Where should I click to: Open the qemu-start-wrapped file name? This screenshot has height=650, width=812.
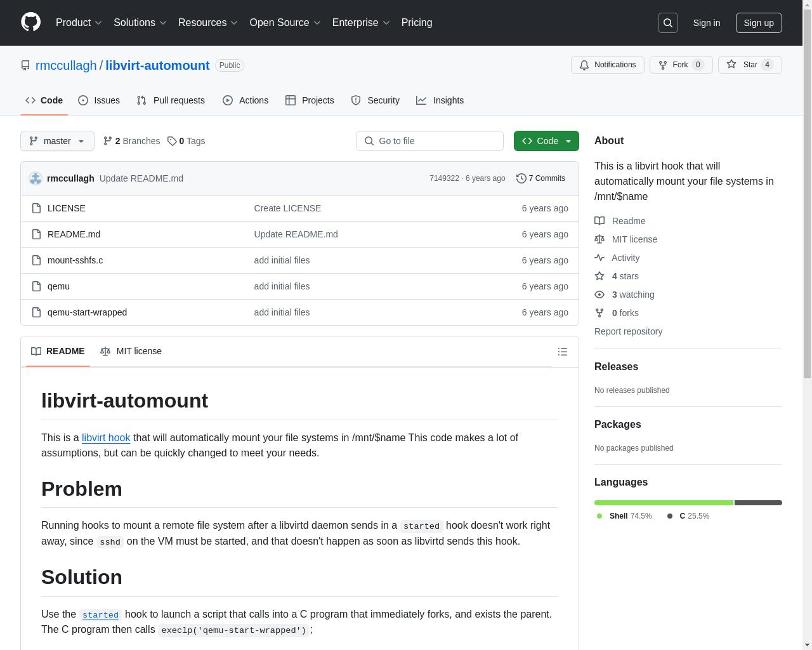tap(87, 312)
